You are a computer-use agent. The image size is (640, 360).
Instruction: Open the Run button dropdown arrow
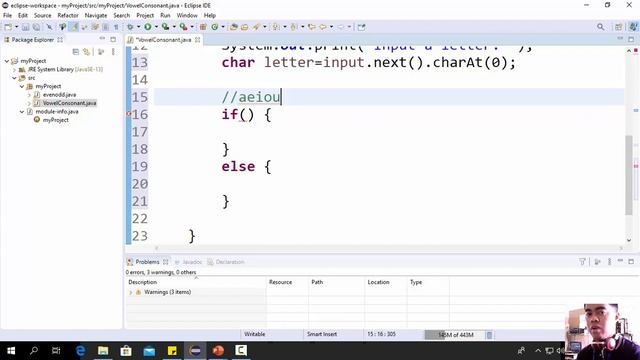coord(156,27)
